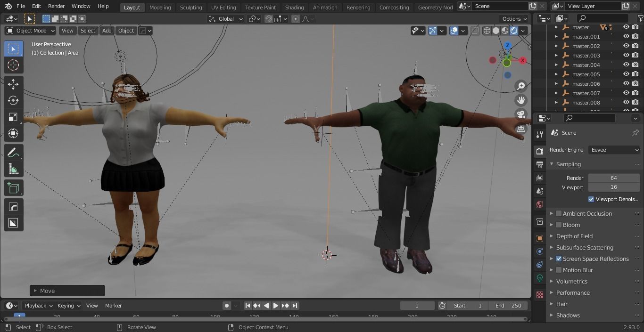This screenshot has height=332, width=644.
Task: Open the View Layer properties tab
Action: pyautogui.click(x=540, y=178)
